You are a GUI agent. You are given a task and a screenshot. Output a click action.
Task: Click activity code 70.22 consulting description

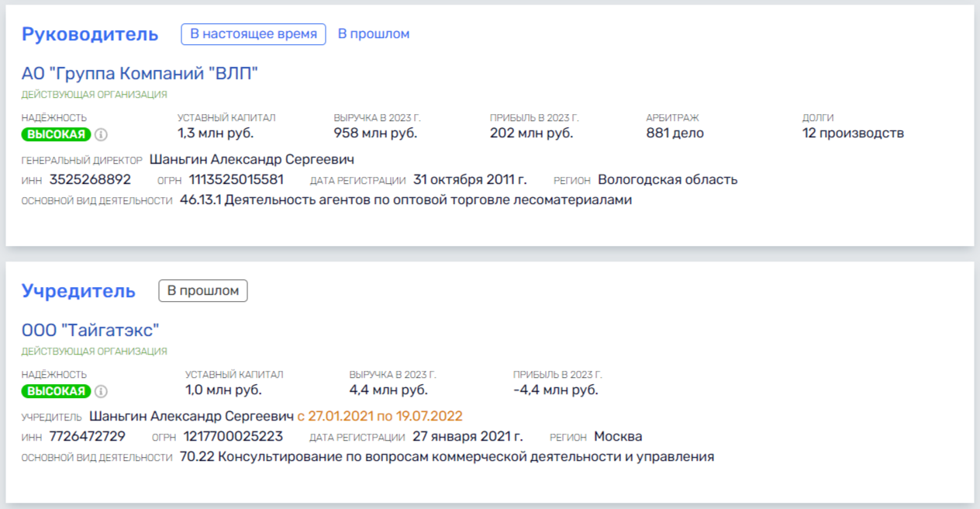pos(447,457)
